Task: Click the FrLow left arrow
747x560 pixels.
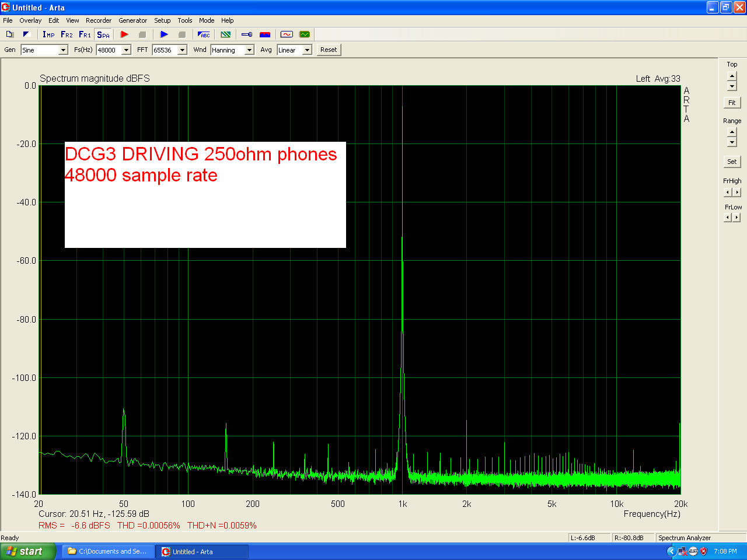Action: pos(728,218)
